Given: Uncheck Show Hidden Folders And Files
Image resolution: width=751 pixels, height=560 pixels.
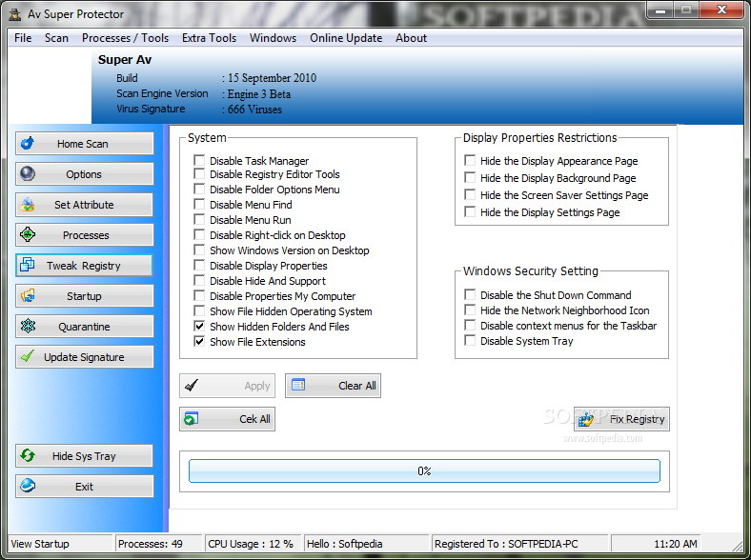Looking at the screenshot, I should click(199, 326).
